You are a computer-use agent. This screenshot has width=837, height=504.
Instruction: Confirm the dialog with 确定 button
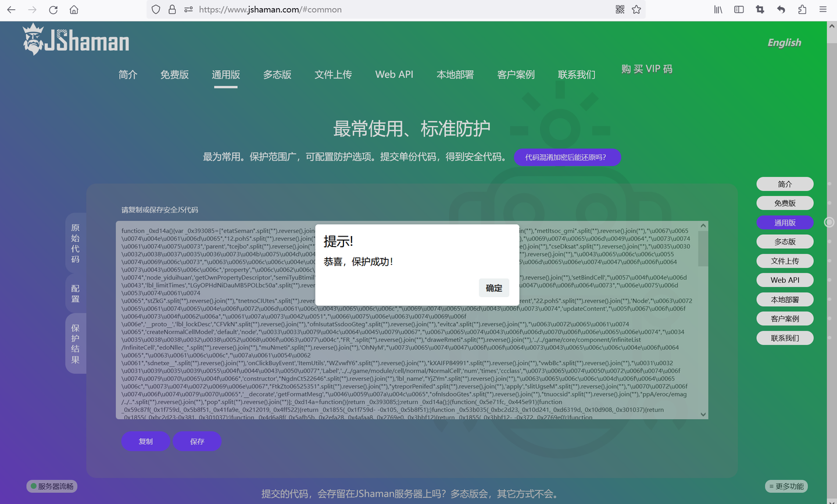click(494, 288)
